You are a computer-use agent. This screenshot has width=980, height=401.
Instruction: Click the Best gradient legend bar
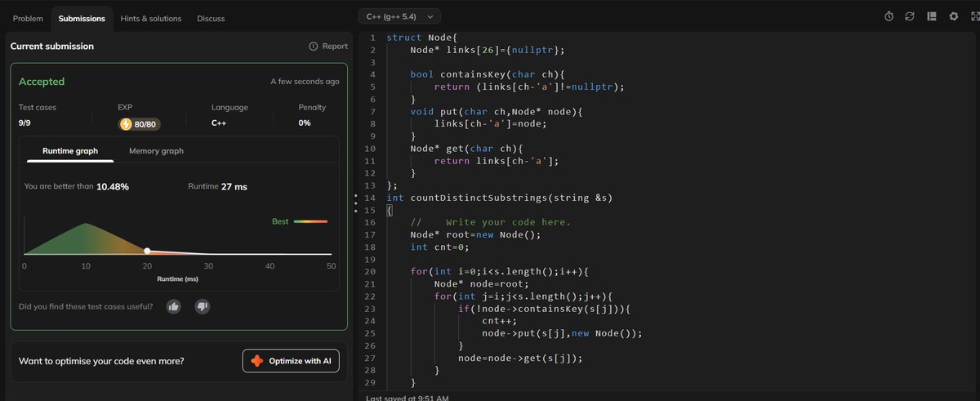(310, 221)
